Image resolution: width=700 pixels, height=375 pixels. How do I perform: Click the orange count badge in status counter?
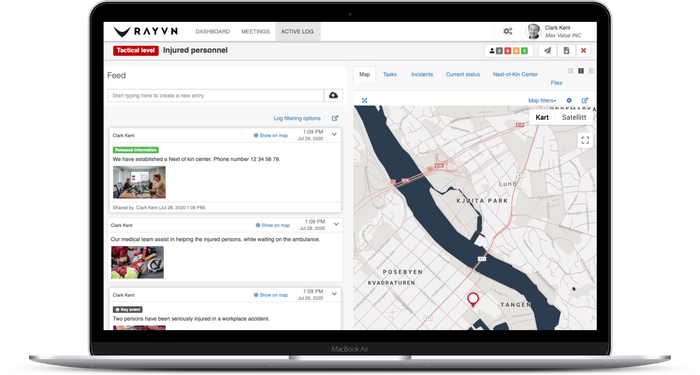[x=516, y=51]
